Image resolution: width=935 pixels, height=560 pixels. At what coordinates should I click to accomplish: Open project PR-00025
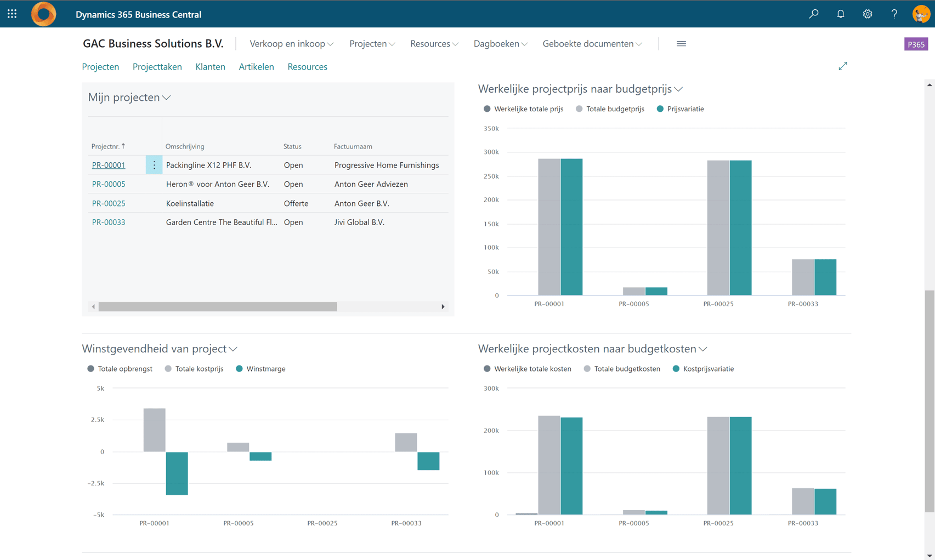tap(109, 203)
